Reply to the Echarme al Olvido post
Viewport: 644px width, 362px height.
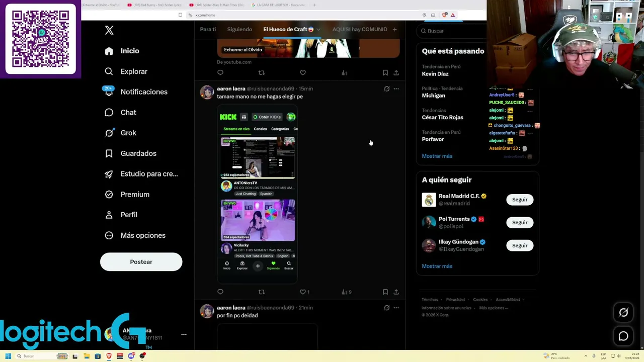(x=220, y=73)
